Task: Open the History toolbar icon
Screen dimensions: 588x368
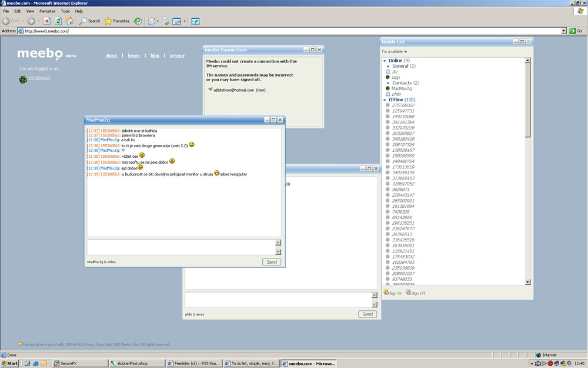Action: click(138, 21)
